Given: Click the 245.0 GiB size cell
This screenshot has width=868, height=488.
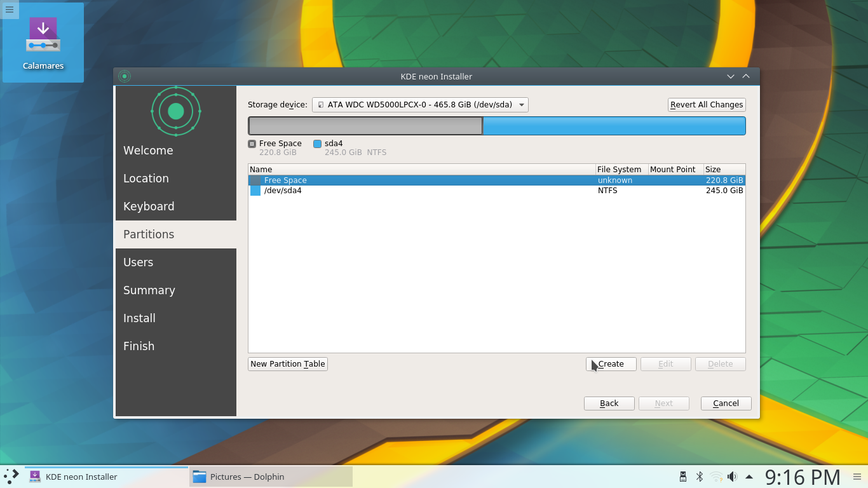Looking at the screenshot, I should click(x=724, y=191).
